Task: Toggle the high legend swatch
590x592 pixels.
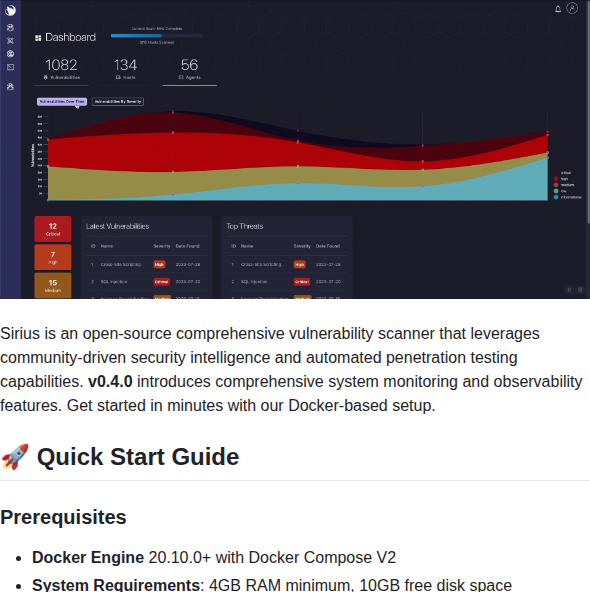Action: click(556, 179)
